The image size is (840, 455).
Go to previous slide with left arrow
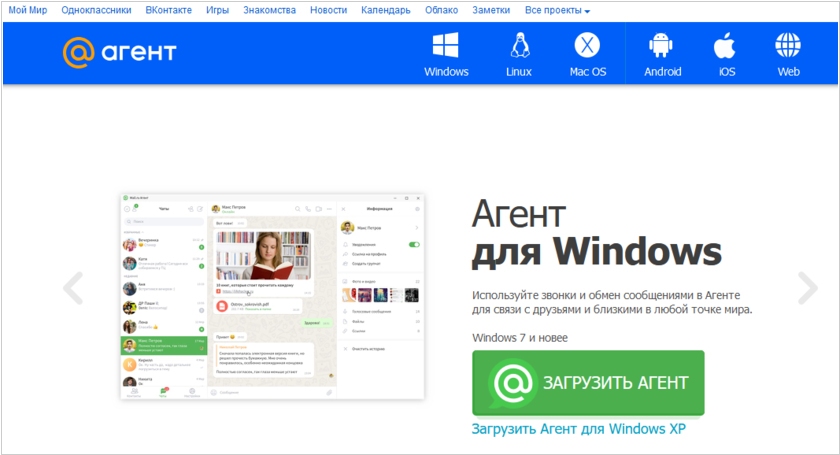[73, 288]
